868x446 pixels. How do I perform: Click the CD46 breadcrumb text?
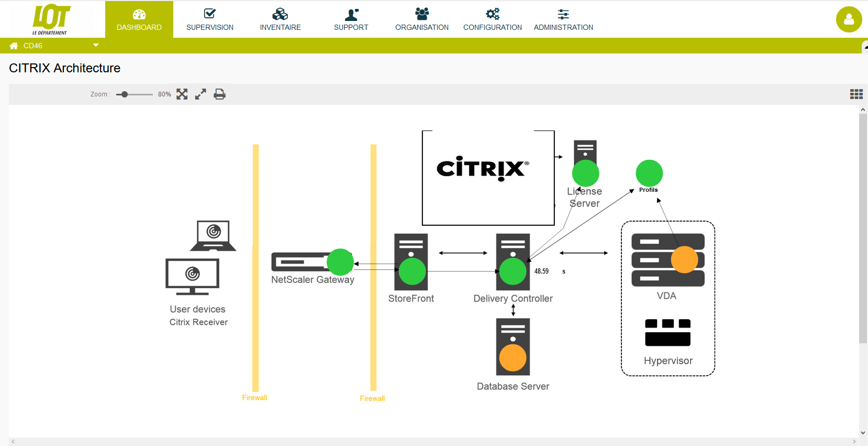click(33, 46)
